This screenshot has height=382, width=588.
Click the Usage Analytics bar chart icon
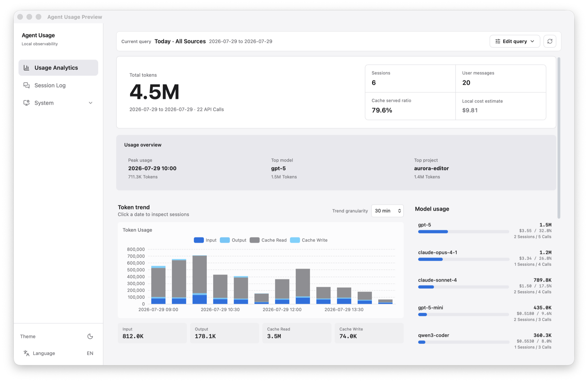tap(26, 68)
